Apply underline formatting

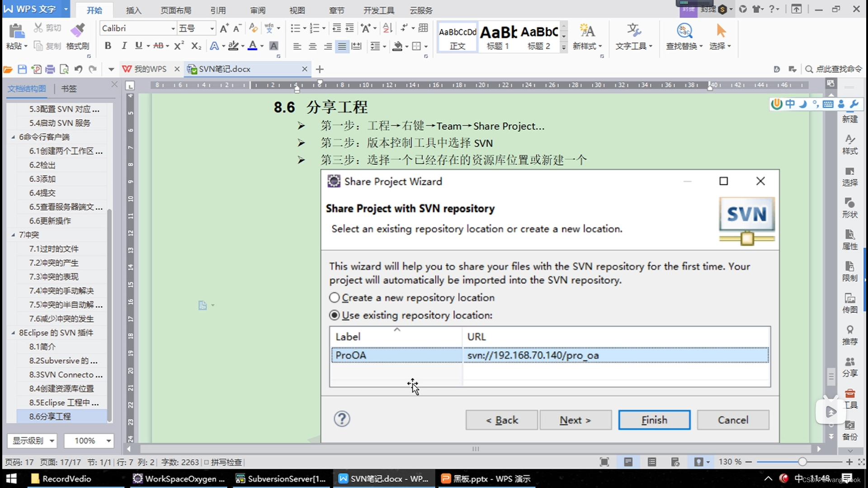pyautogui.click(x=138, y=46)
